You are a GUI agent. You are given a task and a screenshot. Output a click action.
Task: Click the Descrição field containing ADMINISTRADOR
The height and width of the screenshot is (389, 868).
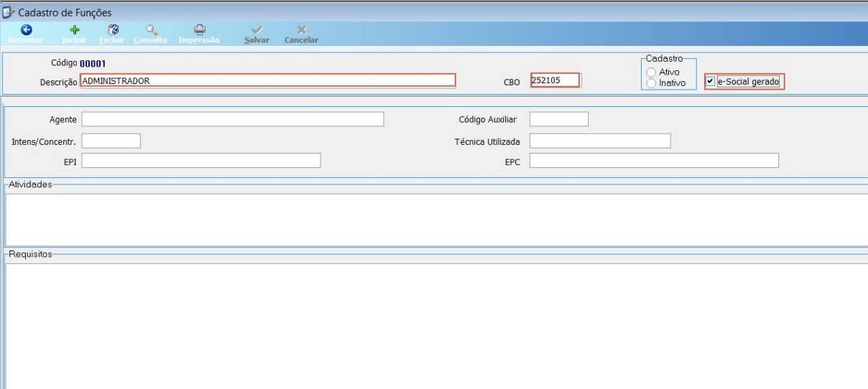tap(267, 80)
